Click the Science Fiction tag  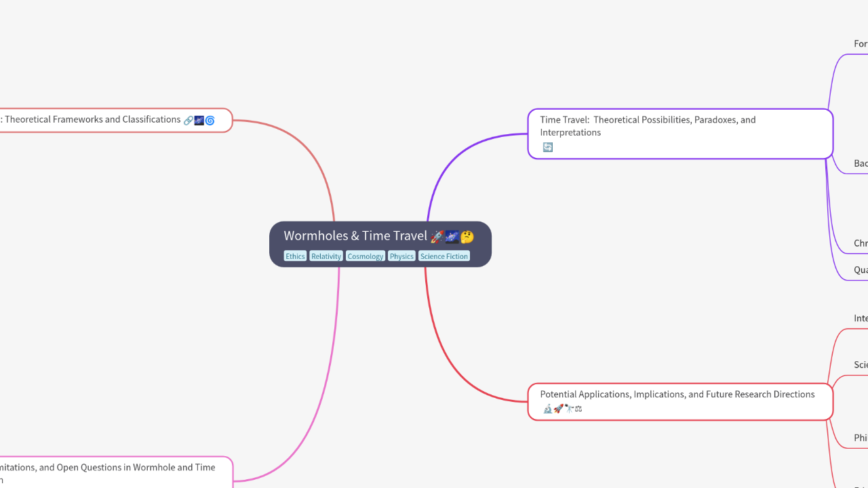tap(444, 256)
